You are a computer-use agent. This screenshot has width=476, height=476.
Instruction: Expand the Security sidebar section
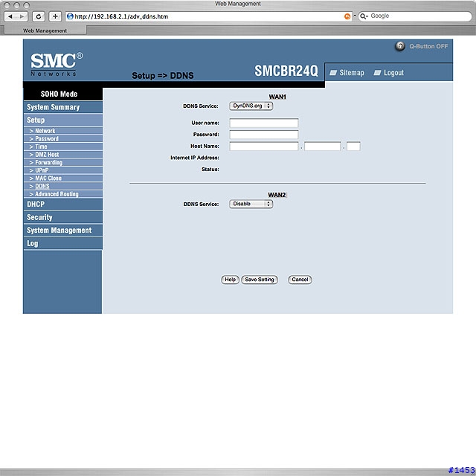click(63, 217)
